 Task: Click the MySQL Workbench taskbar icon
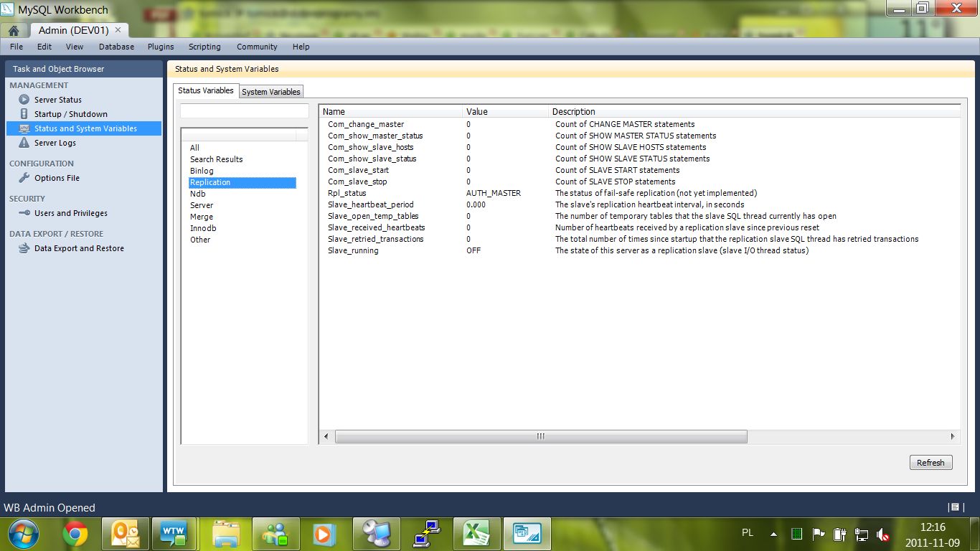(x=527, y=534)
